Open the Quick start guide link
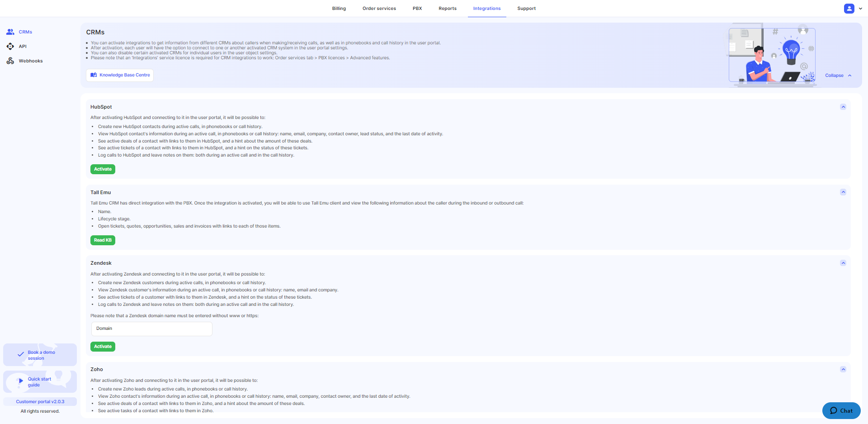Image resolution: width=868 pixels, height=424 pixels. pos(40,382)
